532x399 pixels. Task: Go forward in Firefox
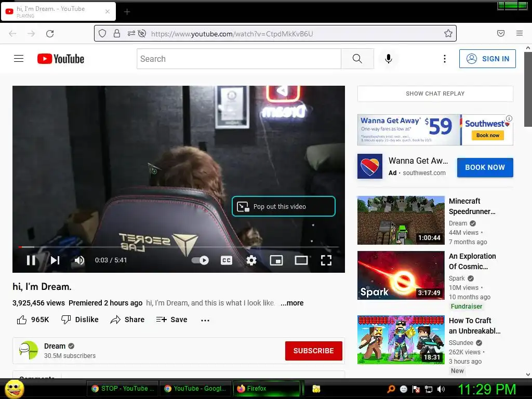(31, 33)
